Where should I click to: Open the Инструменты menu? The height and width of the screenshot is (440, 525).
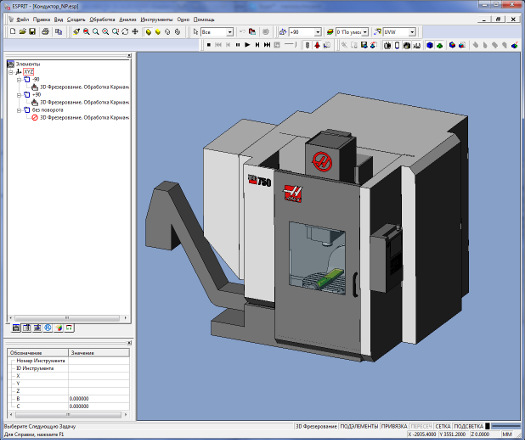[157, 19]
